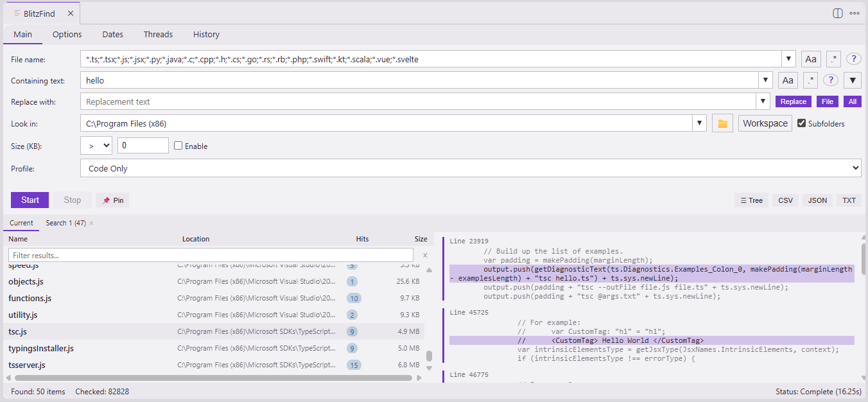Enable the Subfolders checkbox
868x402 pixels.
coord(802,123)
